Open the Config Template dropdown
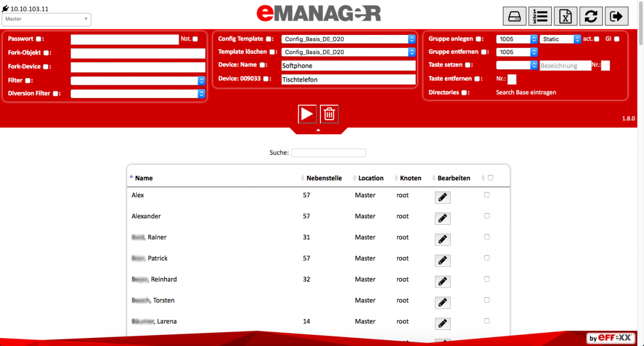 click(349, 39)
